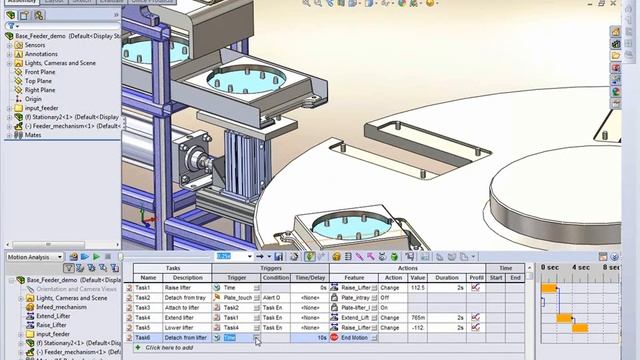The width and height of the screenshot is (640, 360).
Task: Open trigger picker button for Task1 row
Action: pos(256,288)
